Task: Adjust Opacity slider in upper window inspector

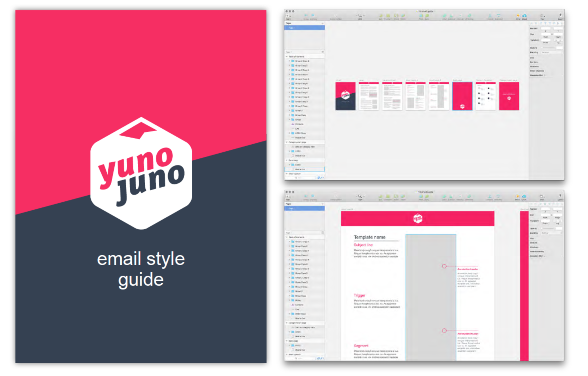Action: tap(548, 48)
